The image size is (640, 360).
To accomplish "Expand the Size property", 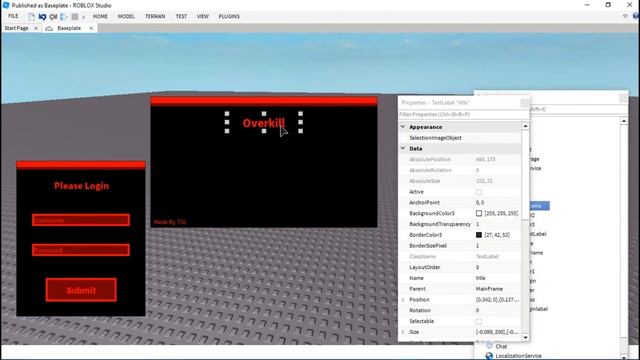I will [403, 332].
